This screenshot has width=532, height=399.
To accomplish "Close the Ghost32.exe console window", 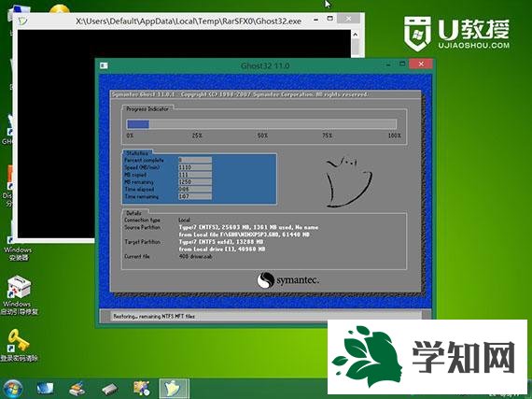I will click(x=348, y=19).
